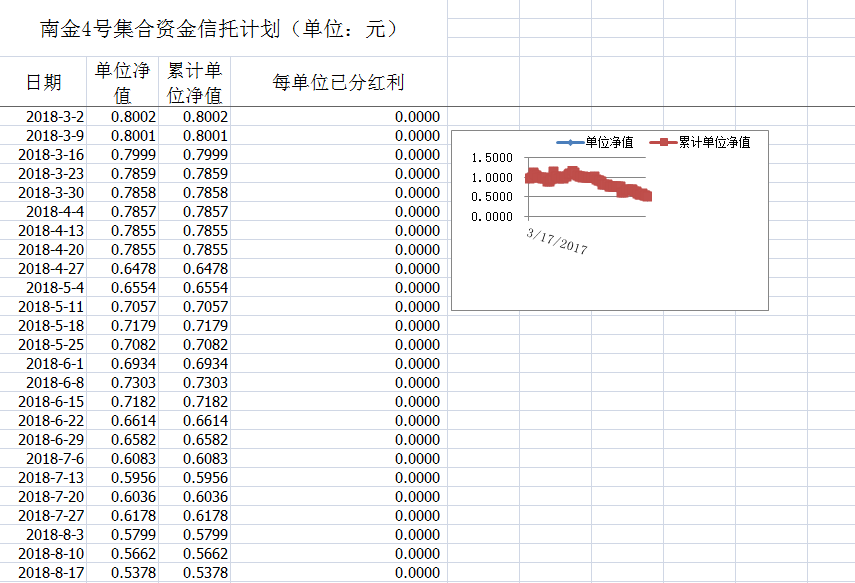855x583 pixels.
Task: Click the 1.5000 vertical axis label
Action: tap(492, 158)
